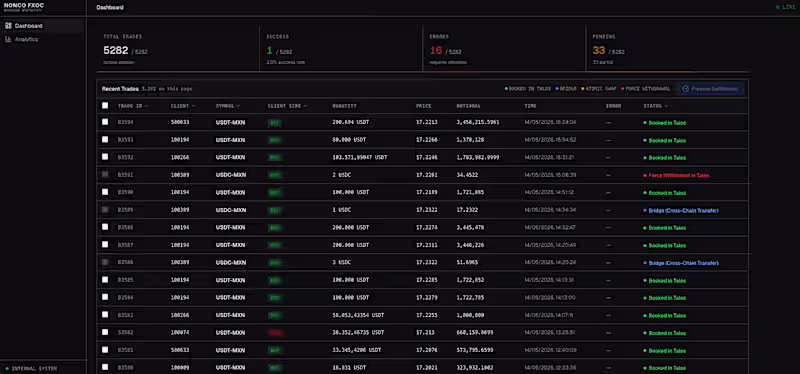Image resolution: width=800 pixels, height=374 pixels.
Task: Check the row with notional 3,445,478
Action: (105, 227)
